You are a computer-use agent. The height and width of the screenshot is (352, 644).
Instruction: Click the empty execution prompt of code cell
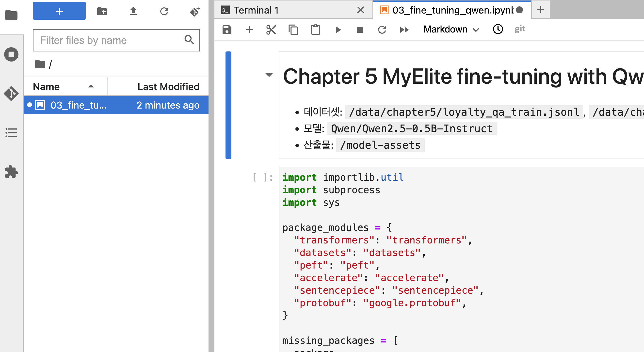coord(263,177)
